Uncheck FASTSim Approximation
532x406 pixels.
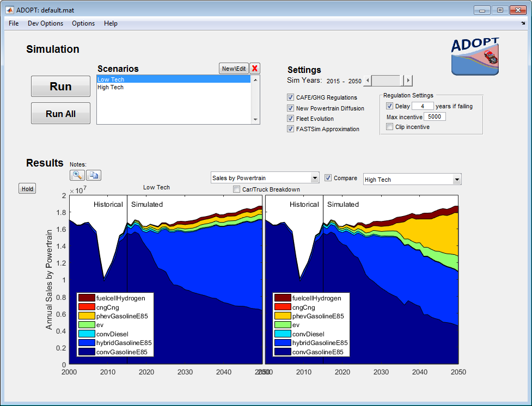290,129
